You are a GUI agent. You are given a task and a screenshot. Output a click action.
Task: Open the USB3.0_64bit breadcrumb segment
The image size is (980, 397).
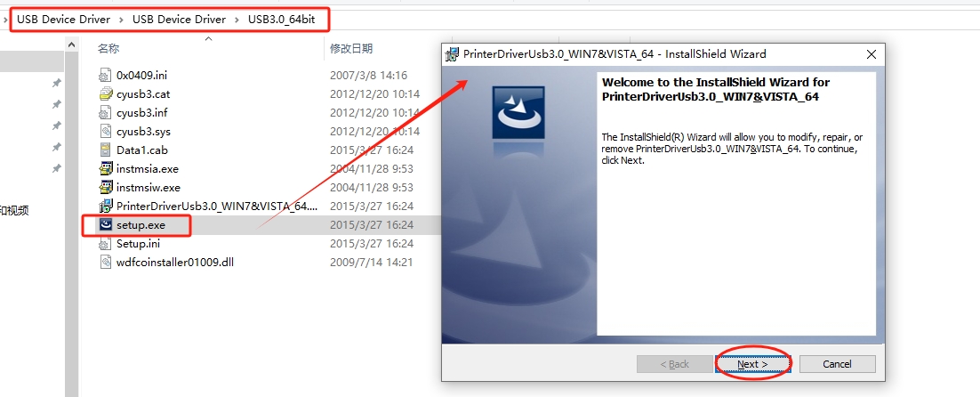(281, 20)
